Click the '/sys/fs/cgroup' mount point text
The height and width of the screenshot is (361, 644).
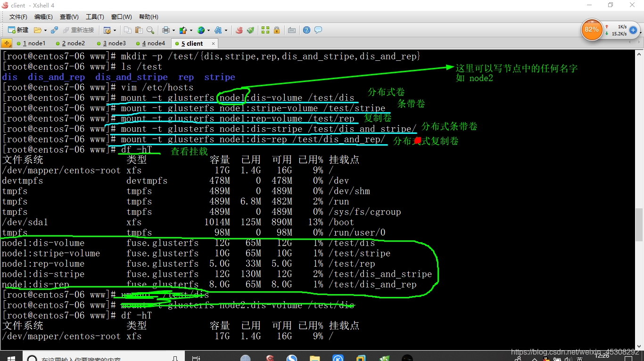(365, 212)
